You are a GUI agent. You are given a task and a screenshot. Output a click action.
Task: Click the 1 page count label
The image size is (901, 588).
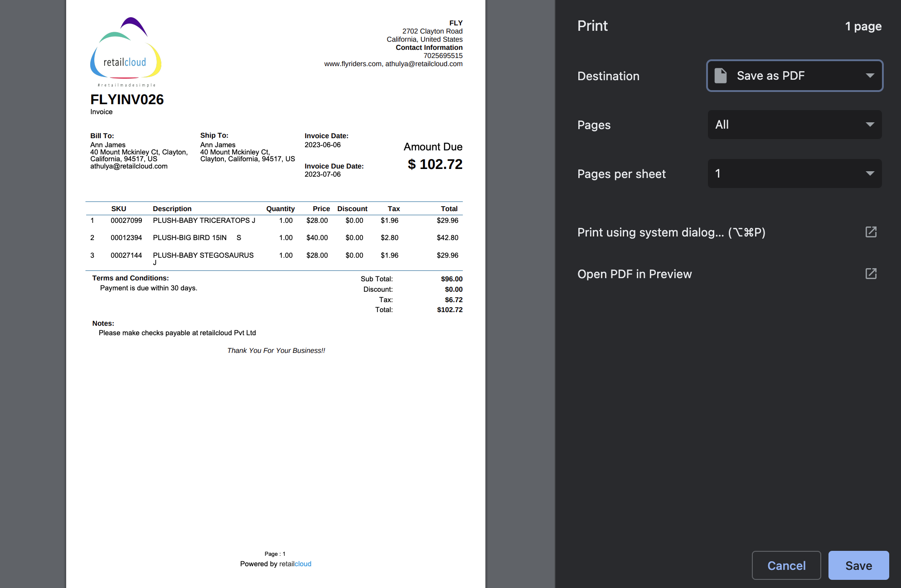[863, 26]
